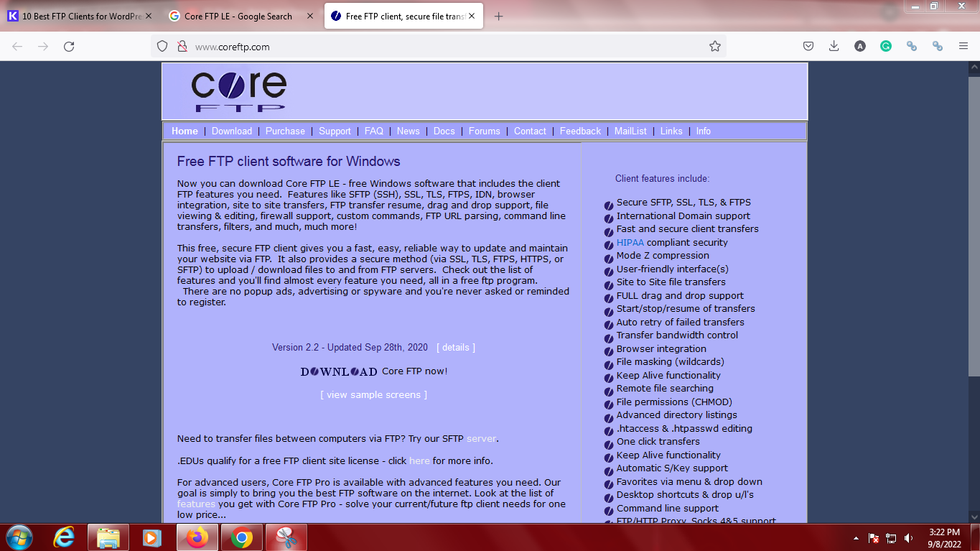Click the DOWNLOAD graphic link
The height and width of the screenshot is (551, 980).
[339, 371]
